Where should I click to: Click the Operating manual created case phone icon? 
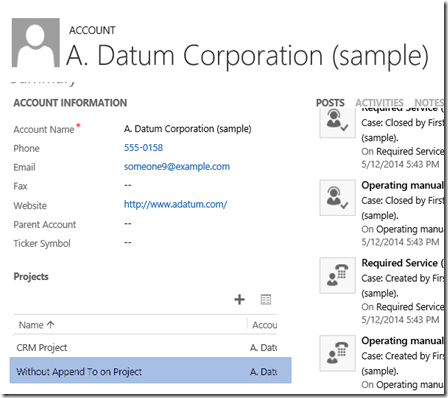click(x=337, y=353)
